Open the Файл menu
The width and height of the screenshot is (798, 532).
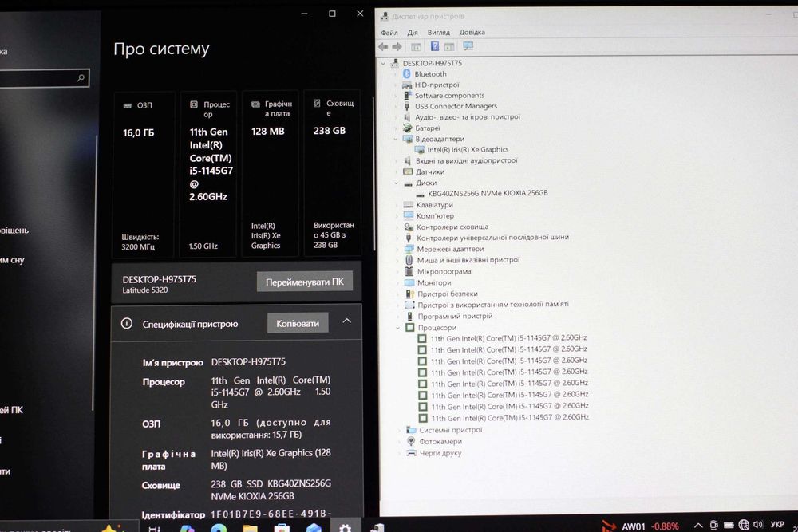pyautogui.click(x=389, y=33)
